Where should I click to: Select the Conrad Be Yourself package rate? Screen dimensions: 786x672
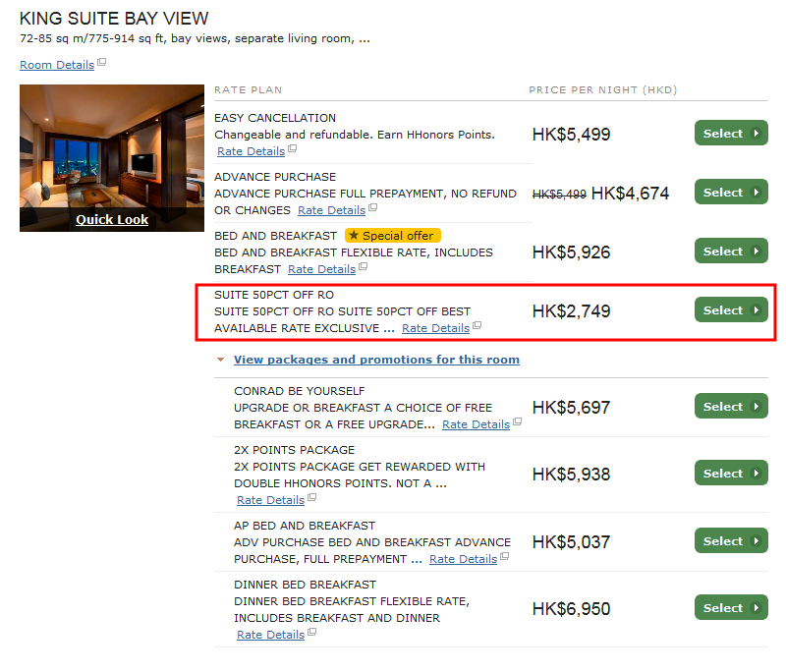(731, 407)
